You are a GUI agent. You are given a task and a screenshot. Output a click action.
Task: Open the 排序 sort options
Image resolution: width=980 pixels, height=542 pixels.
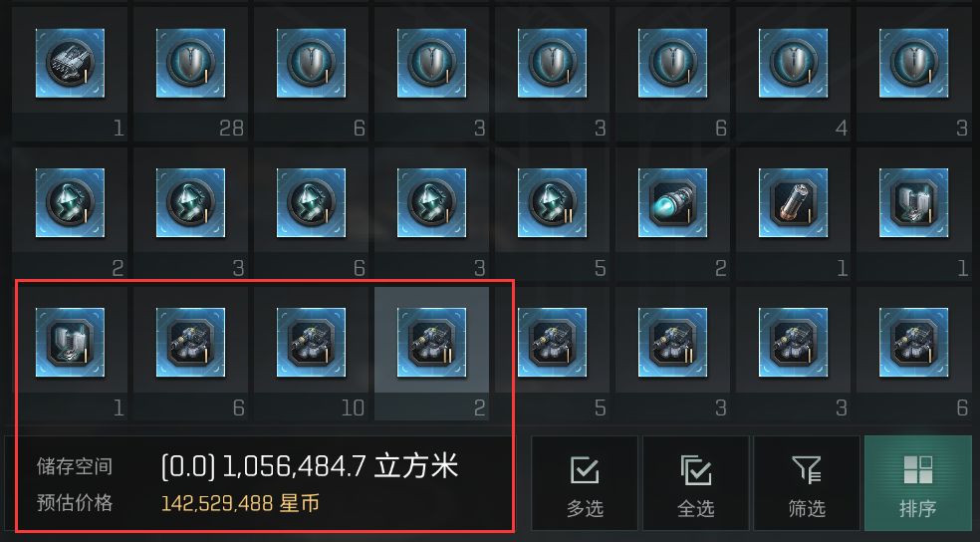[917, 483]
